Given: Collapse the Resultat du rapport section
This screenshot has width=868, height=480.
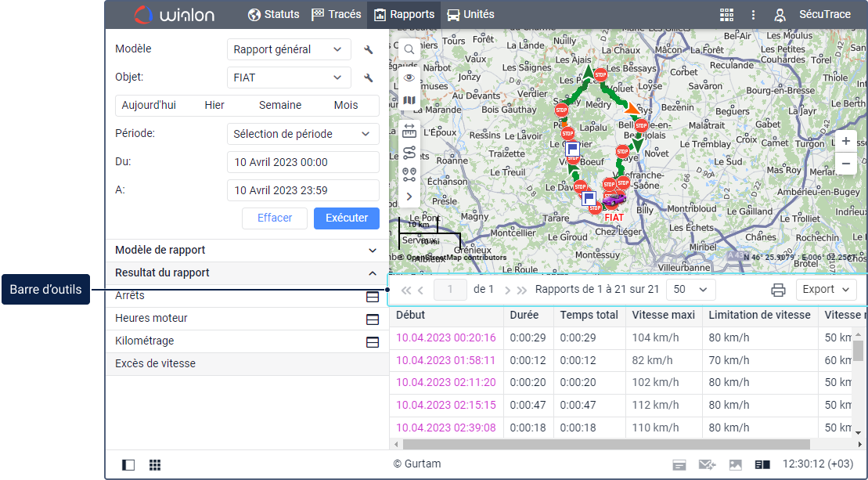Looking at the screenshot, I should coord(247,273).
